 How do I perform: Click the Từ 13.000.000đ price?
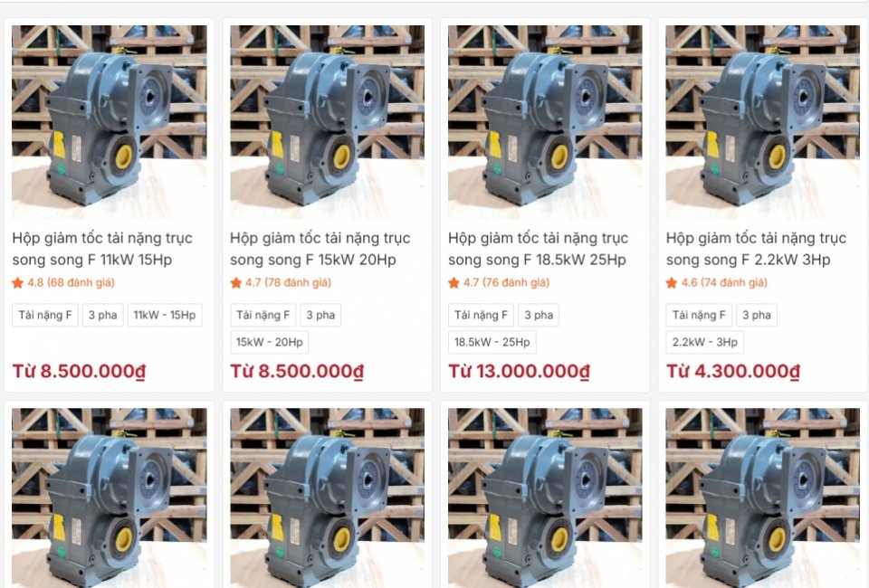[520, 371]
